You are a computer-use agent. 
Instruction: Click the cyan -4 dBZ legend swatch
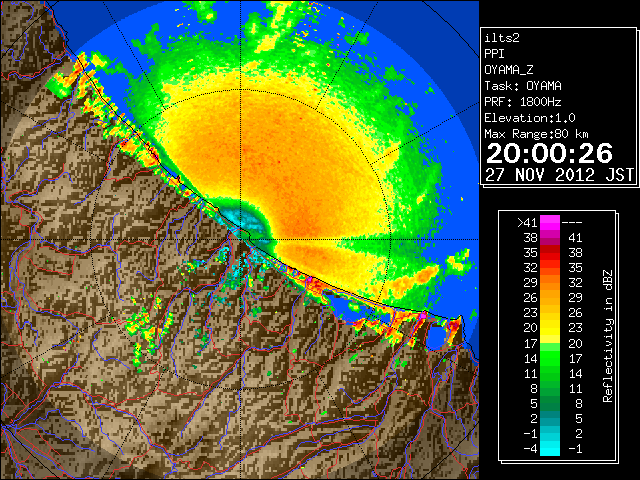tap(550, 449)
